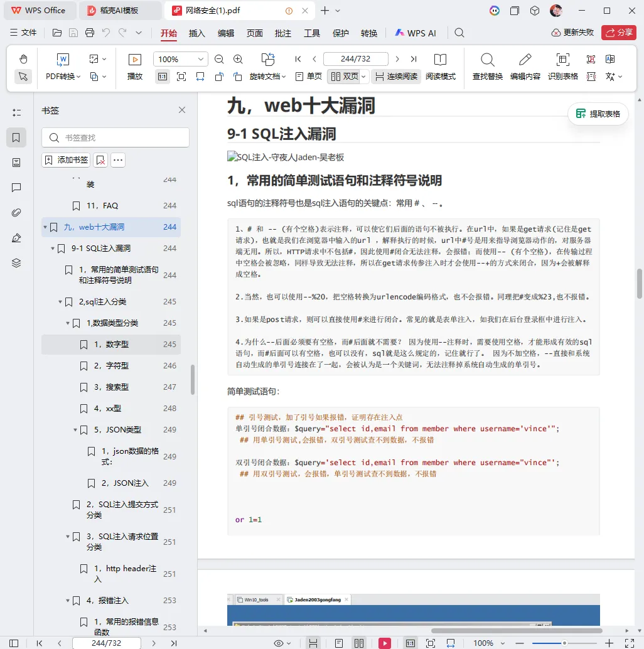Open the signature pen sidebar icon
Image resolution: width=644 pixels, height=649 pixels.
pos(16,238)
